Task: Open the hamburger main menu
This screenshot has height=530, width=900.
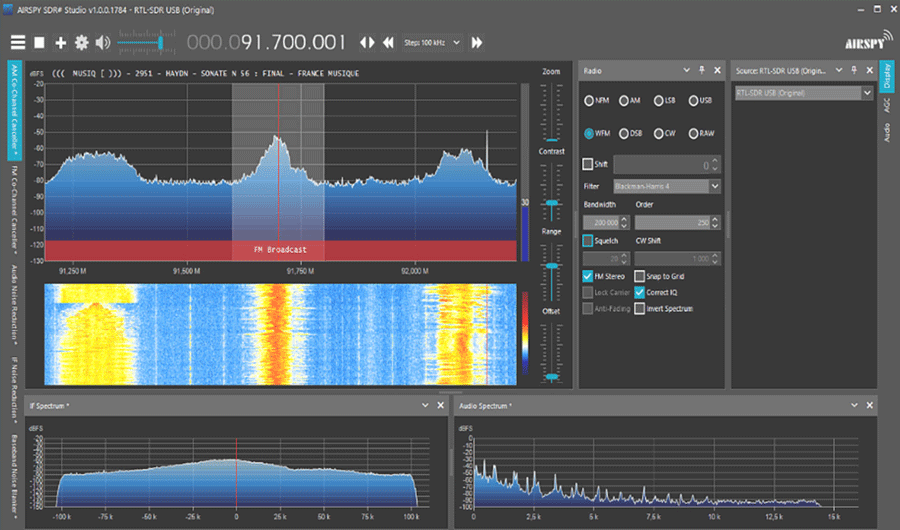Action: 18,42
